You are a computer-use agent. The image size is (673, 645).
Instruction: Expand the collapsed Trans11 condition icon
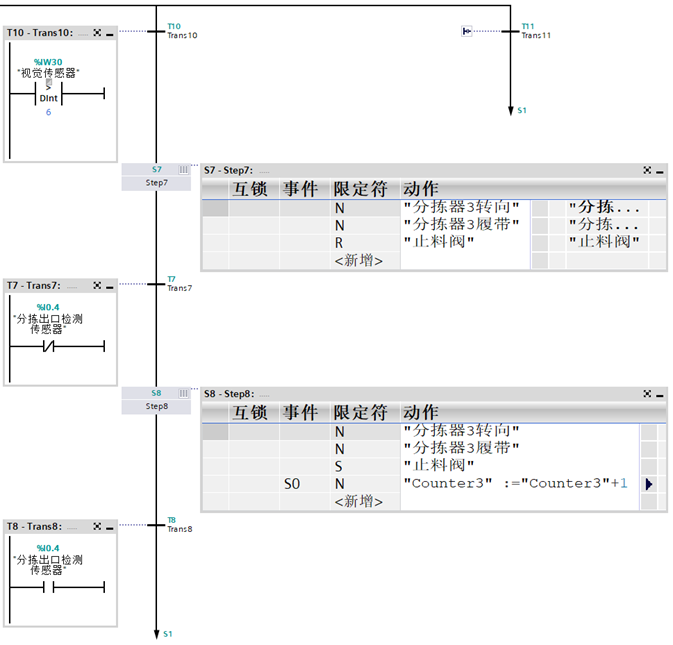coord(467,31)
